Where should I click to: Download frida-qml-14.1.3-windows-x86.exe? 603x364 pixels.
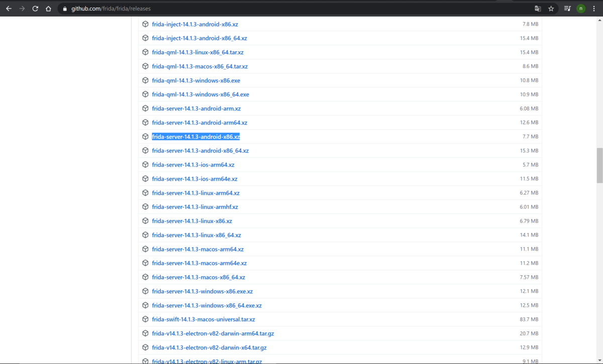point(196,80)
